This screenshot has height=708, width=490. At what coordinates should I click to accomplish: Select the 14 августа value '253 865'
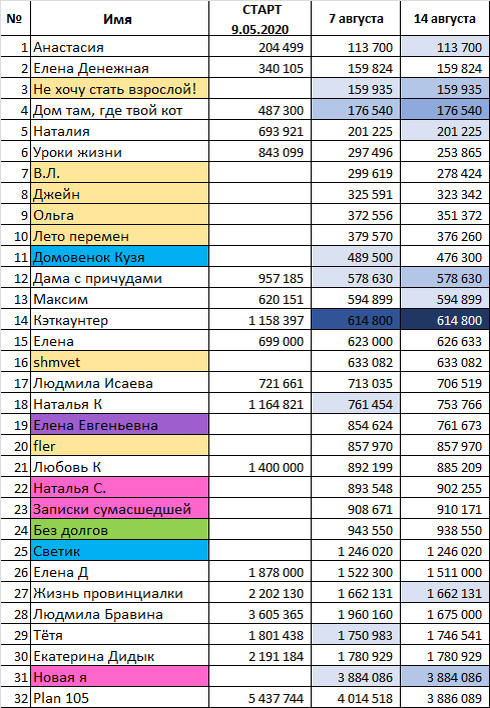445,152
